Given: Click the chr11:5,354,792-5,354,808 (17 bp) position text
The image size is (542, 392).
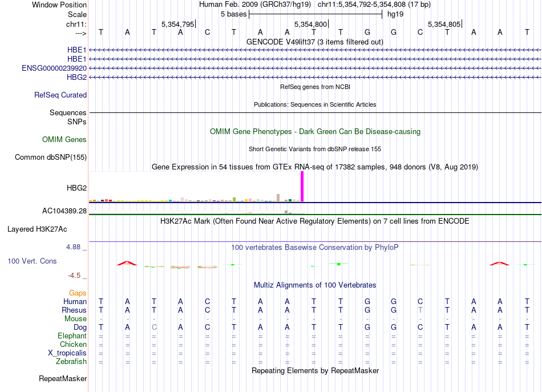Looking at the screenshot, I should (x=374, y=5).
